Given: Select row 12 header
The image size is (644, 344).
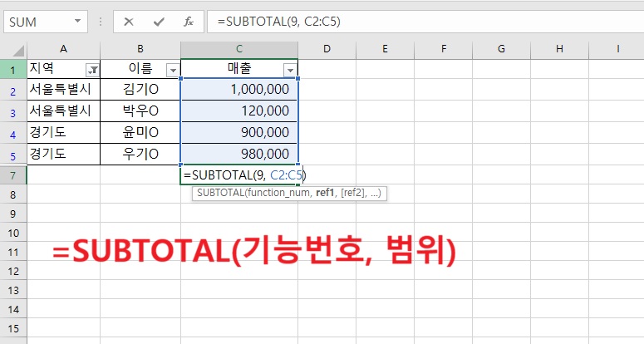Looking at the screenshot, I should coord(13,271).
